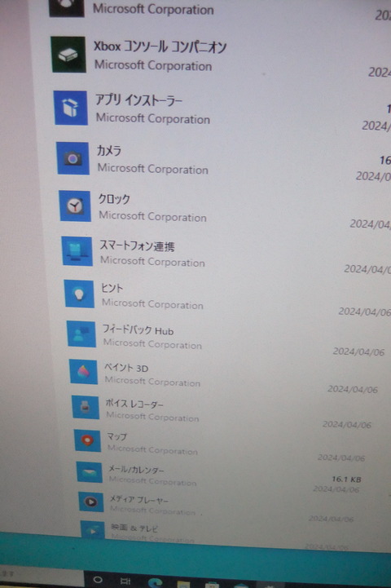The width and height of the screenshot is (391, 588).
Task: Click the ペイント 3D app icon
Action: pyautogui.click(x=84, y=372)
